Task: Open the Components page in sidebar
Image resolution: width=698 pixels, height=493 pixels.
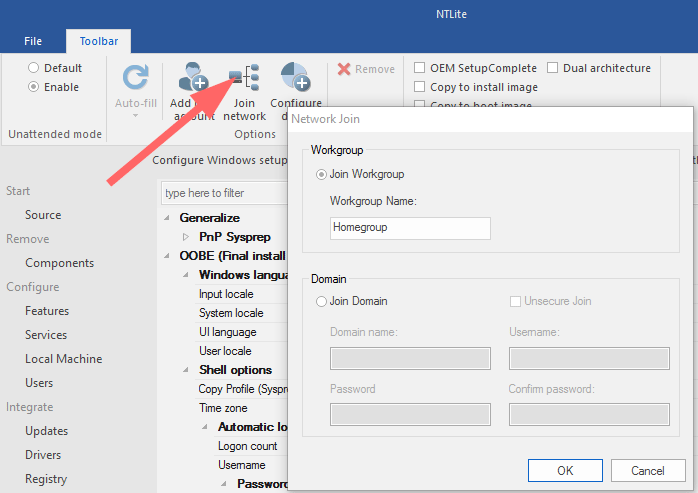Action: click(60, 263)
